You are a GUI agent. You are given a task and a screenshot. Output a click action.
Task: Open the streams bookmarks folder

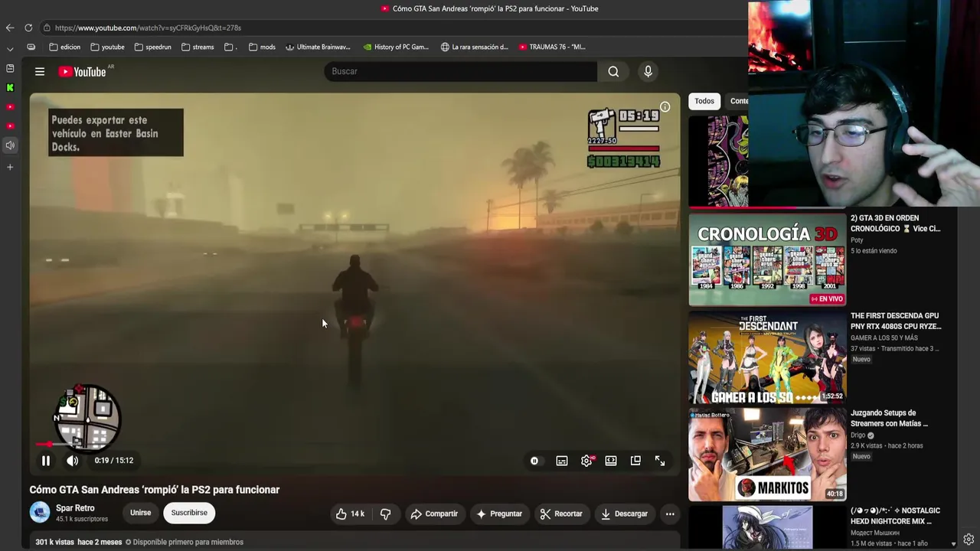tap(198, 47)
